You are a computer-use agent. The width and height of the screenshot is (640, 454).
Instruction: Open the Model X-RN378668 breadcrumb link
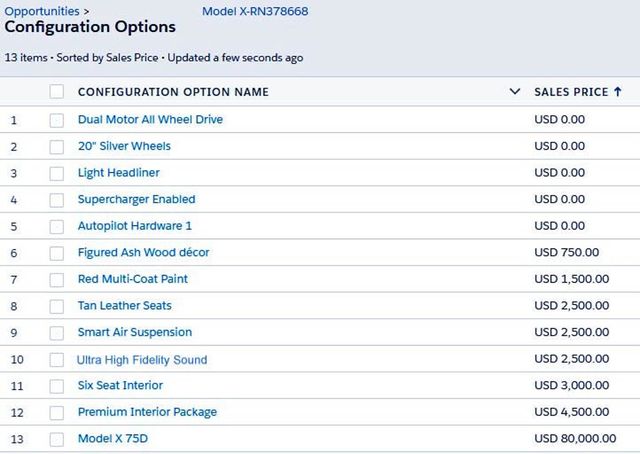click(x=255, y=11)
